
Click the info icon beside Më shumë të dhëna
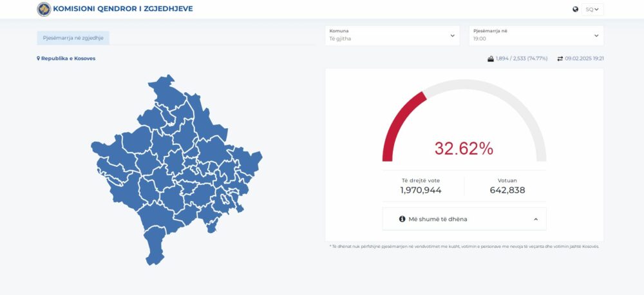point(402,219)
